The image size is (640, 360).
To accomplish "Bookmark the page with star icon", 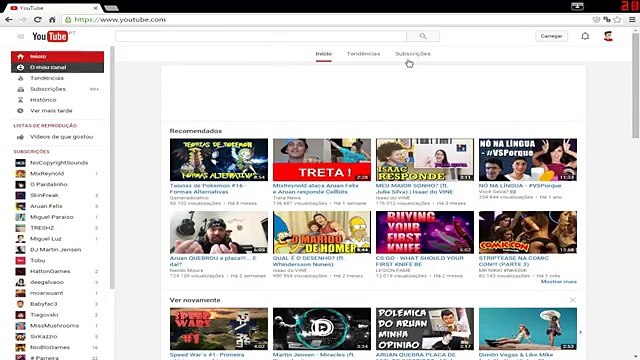I will coord(618,19).
